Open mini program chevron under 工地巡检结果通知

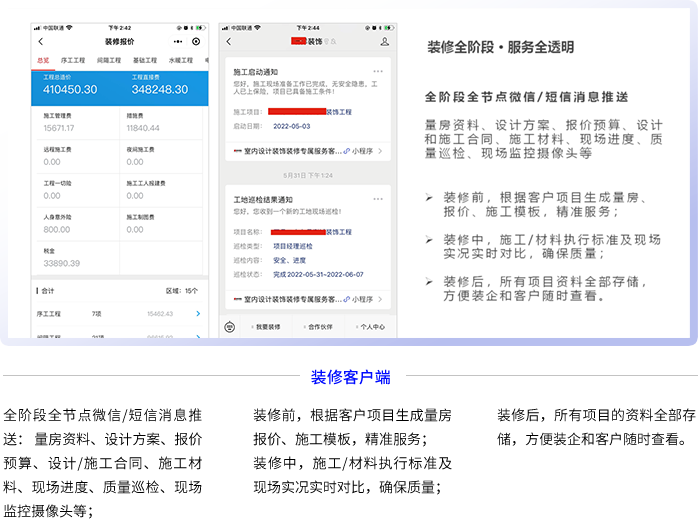tap(380, 299)
